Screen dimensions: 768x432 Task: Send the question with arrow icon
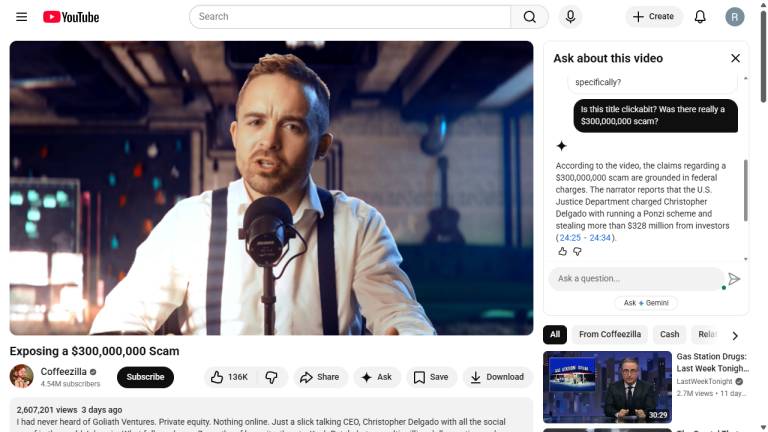click(734, 279)
